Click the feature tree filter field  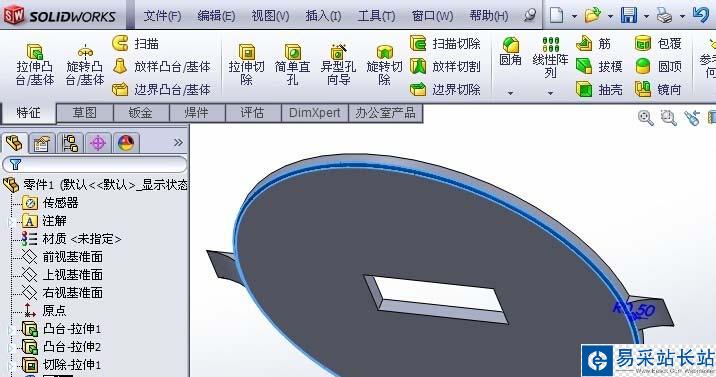[x=95, y=164]
